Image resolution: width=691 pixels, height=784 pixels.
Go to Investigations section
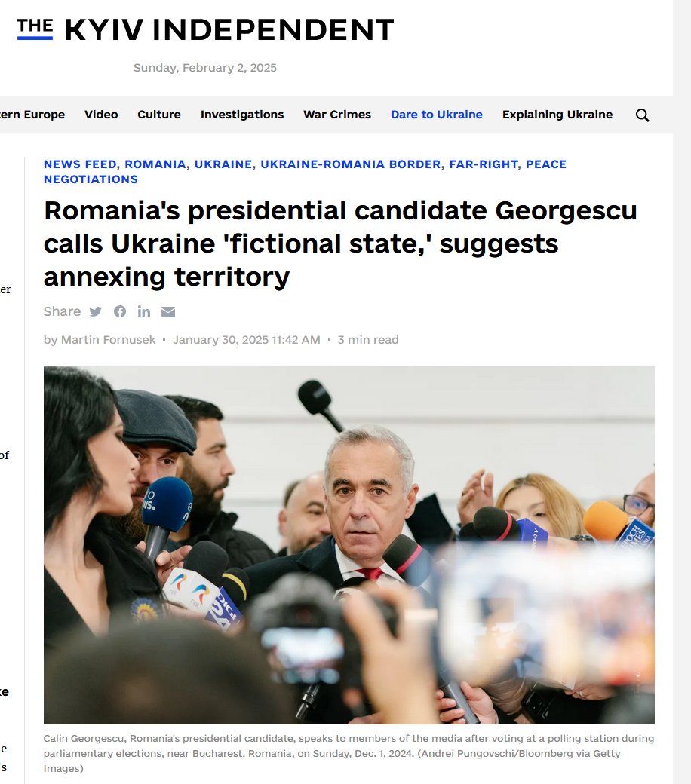tap(242, 115)
